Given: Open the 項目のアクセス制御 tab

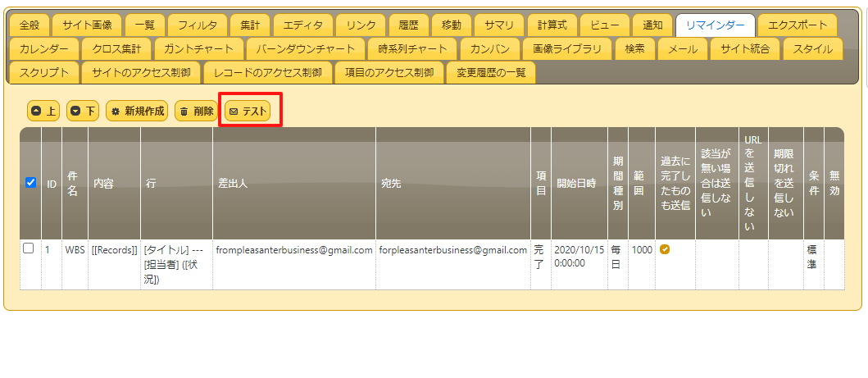Looking at the screenshot, I should [x=389, y=72].
